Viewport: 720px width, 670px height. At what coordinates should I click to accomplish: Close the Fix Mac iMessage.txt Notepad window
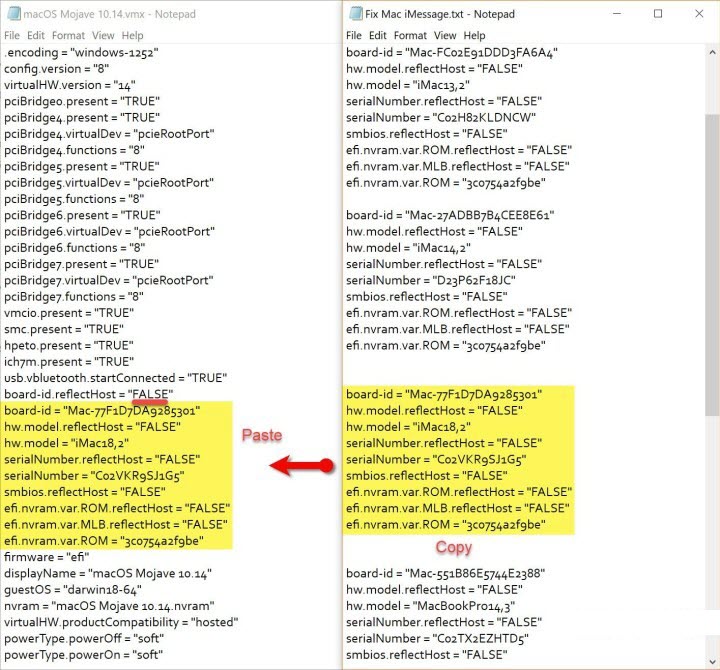point(702,14)
